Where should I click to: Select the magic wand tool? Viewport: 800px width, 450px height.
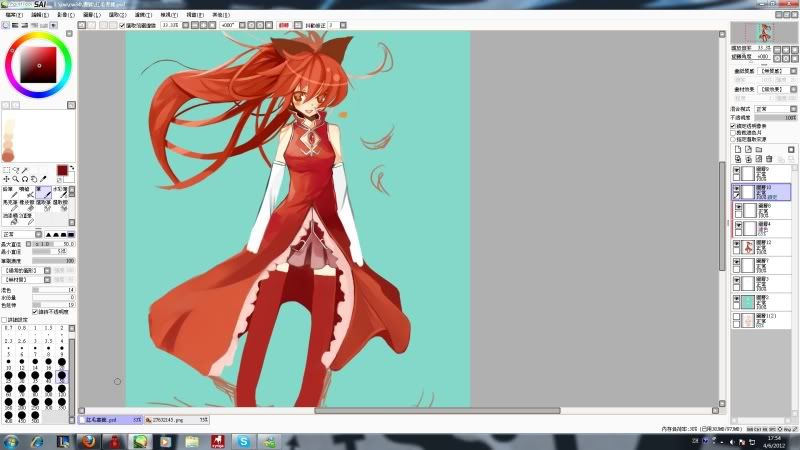(26, 168)
